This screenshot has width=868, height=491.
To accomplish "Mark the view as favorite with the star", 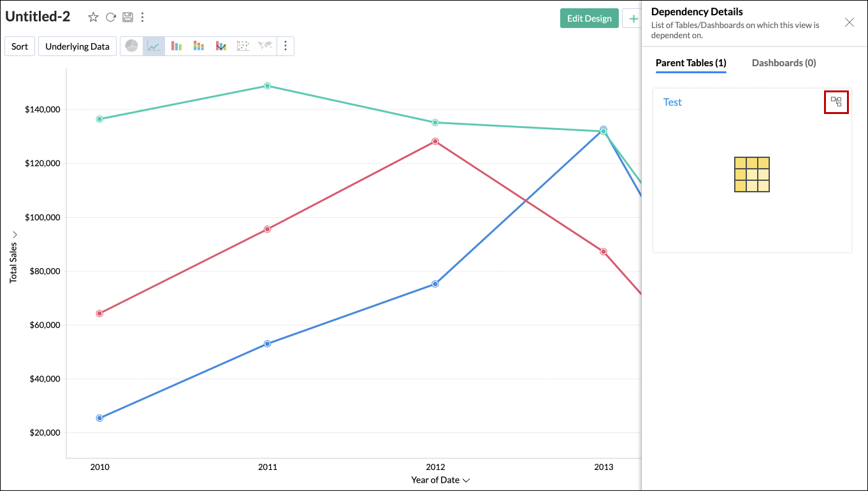I will [x=93, y=17].
